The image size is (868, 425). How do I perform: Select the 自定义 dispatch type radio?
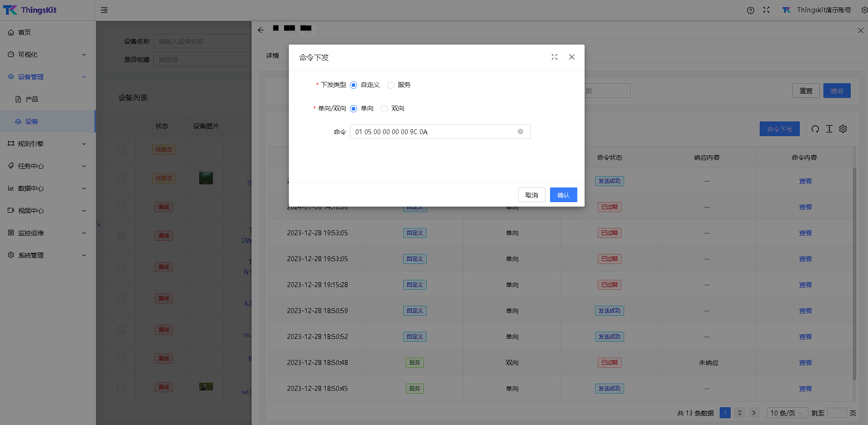click(x=353, y=85)
